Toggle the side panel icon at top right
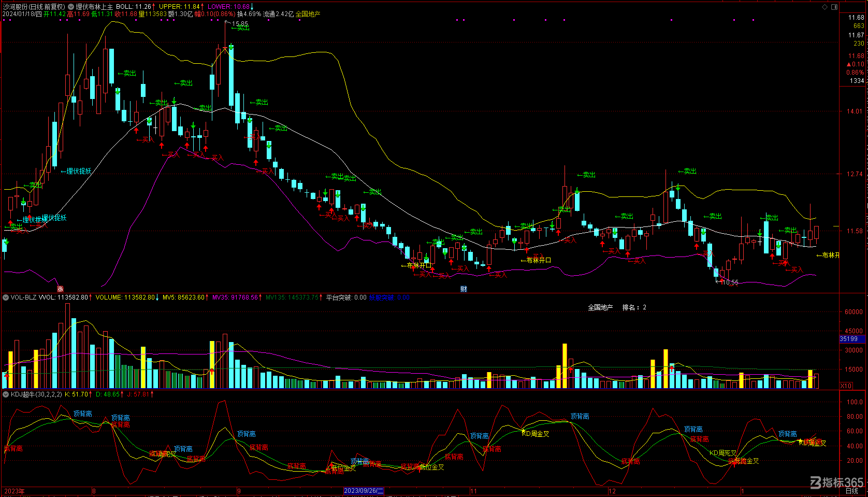Image resolution: width=868 pixels, height=497 pixels. pos(834,7)
